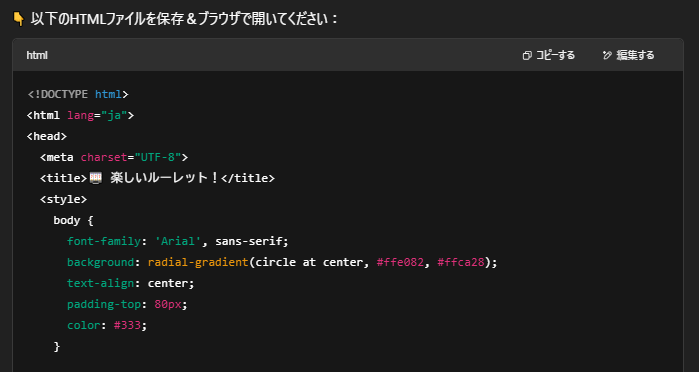
Task: Click the body { selector line
Action: click(x=73, y=220)
